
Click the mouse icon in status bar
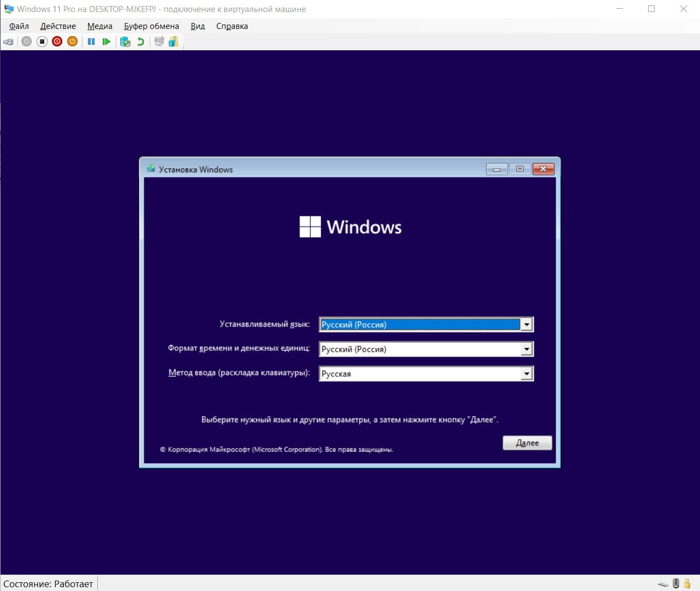click(x=676, y=583)
